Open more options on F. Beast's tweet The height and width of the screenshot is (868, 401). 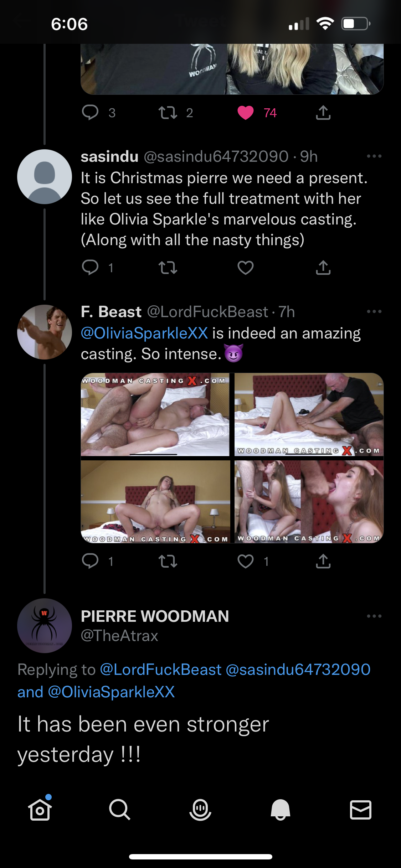(374, 311)
